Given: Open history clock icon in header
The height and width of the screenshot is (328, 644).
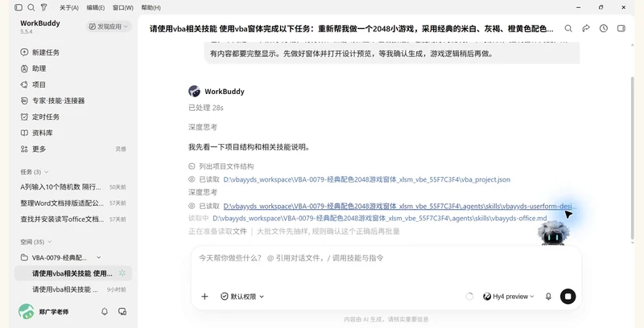Looking at the screenshot, I should pyautogui.click(x=603, y=28).
